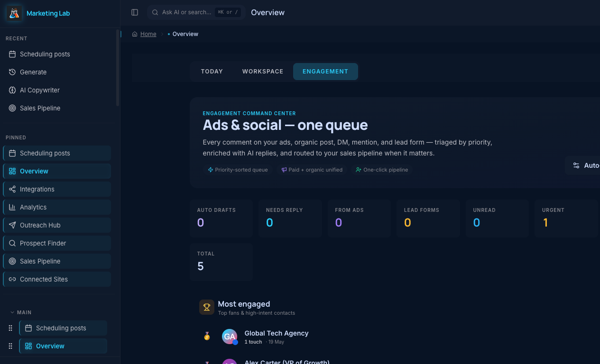Collapse the MAIN section chevron
600x364 pixels.
(12, 312)
